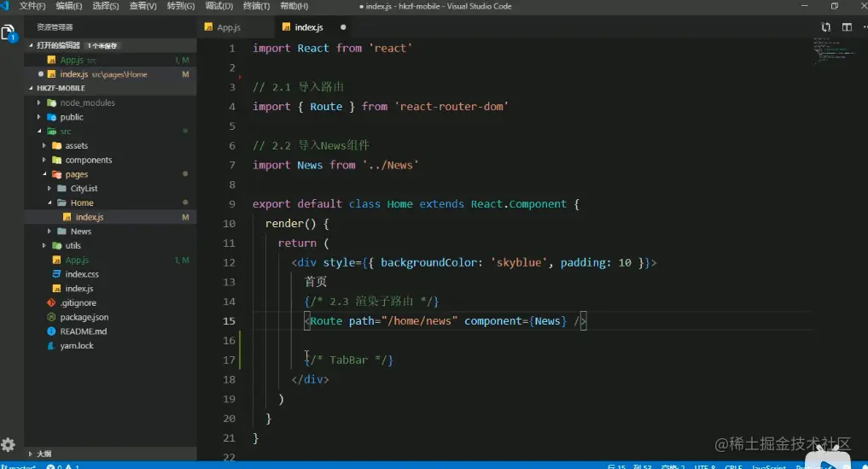
Task: Click the master branch status item
Action: tap(19, 466)
